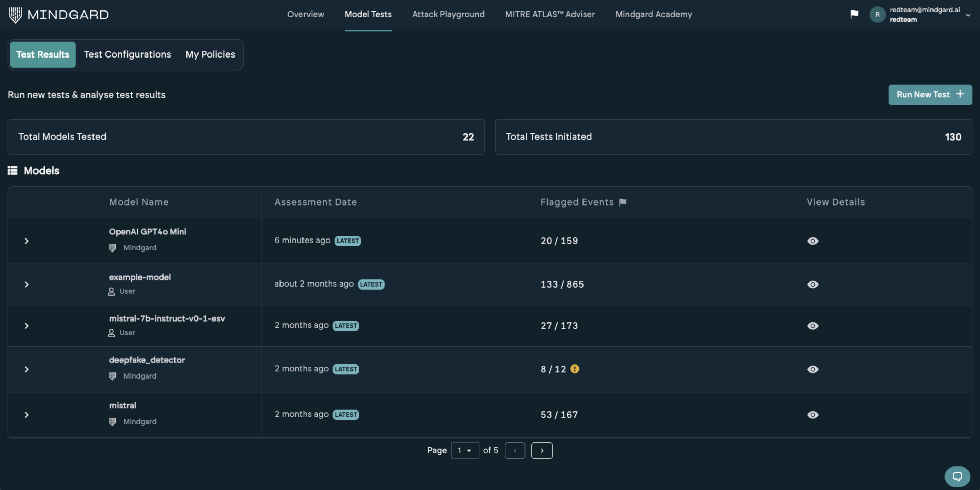Click the Models list icon
The image size is (980, 490).
pos(13,170)
